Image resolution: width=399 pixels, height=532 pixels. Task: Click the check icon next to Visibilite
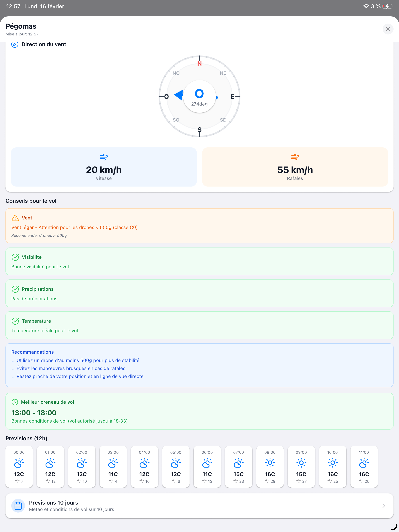15,257
